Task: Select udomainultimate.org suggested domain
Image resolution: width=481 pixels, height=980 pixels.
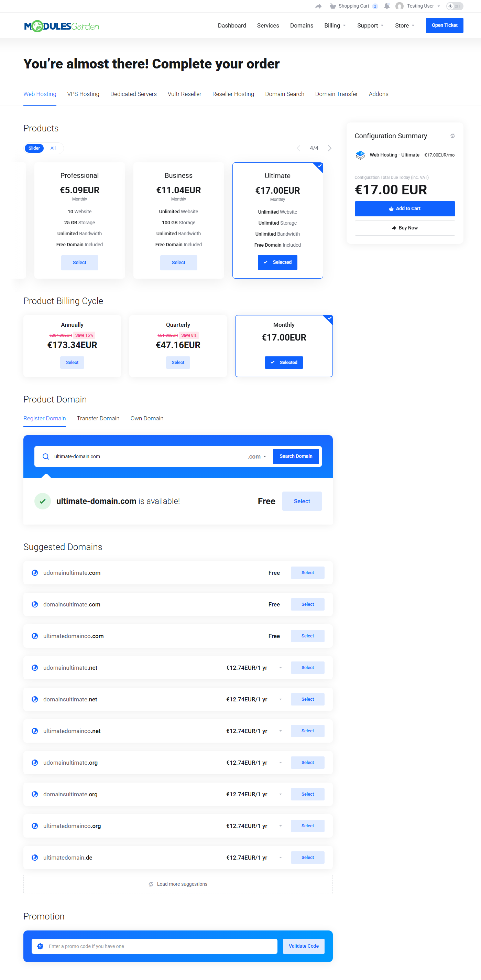Action: 308,762
